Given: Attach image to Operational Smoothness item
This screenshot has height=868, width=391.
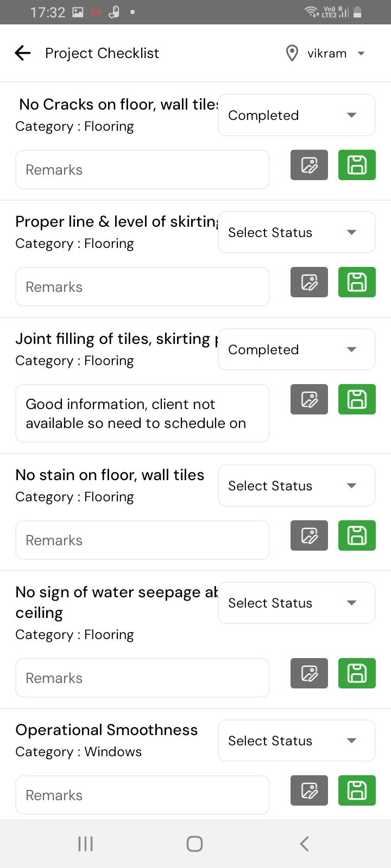Looking at the screenshot, I should pos(309,790).
